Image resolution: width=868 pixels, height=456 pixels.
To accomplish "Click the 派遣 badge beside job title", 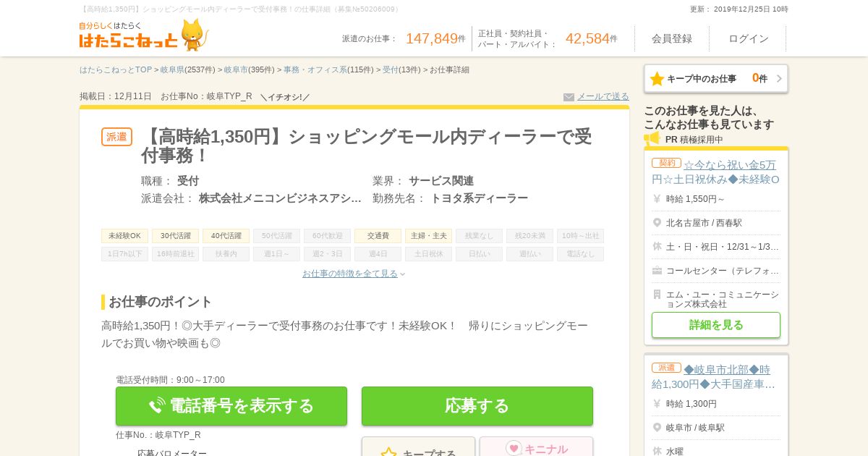I will pyautogui.click(x=116, y=137).
